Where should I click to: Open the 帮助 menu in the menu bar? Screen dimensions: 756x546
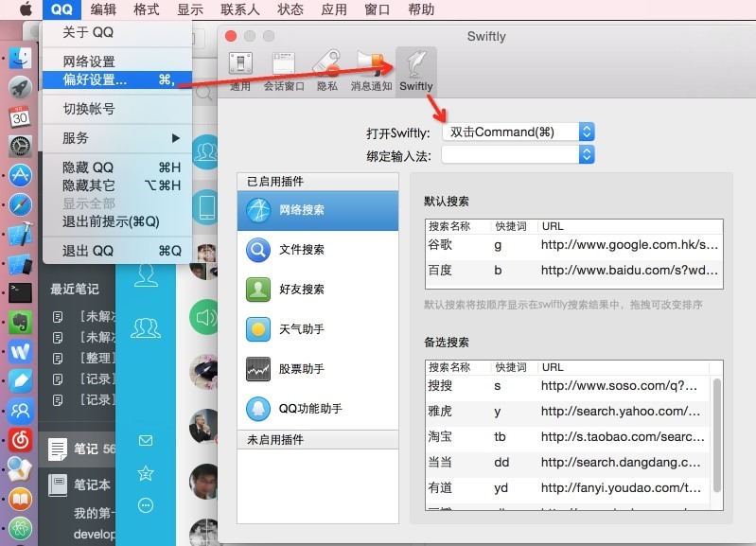point(421,9)
